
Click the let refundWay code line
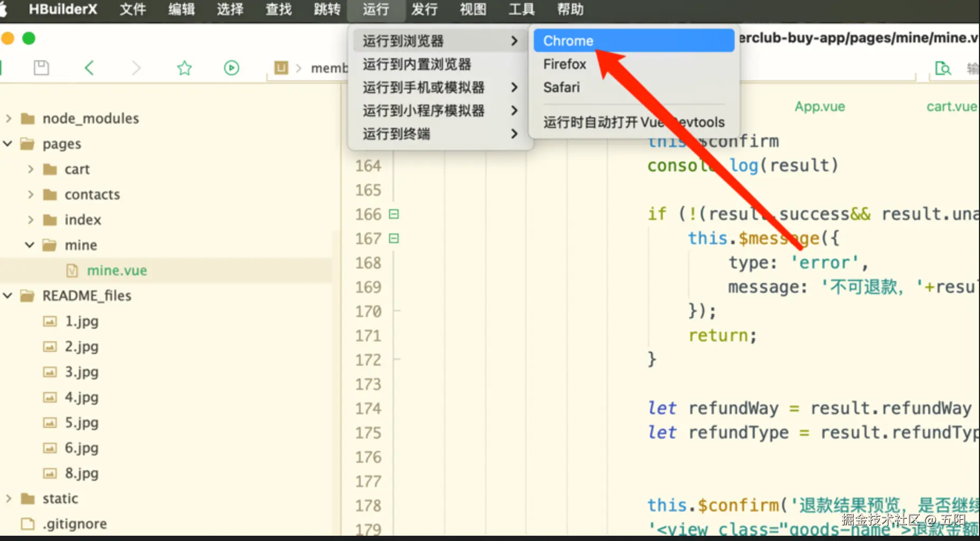809,408
